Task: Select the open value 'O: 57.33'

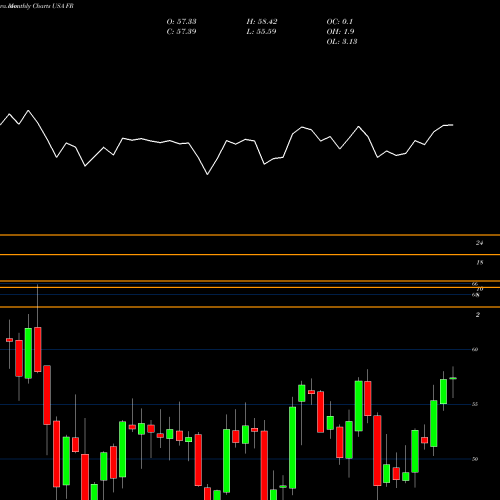Action: (181, 22)
